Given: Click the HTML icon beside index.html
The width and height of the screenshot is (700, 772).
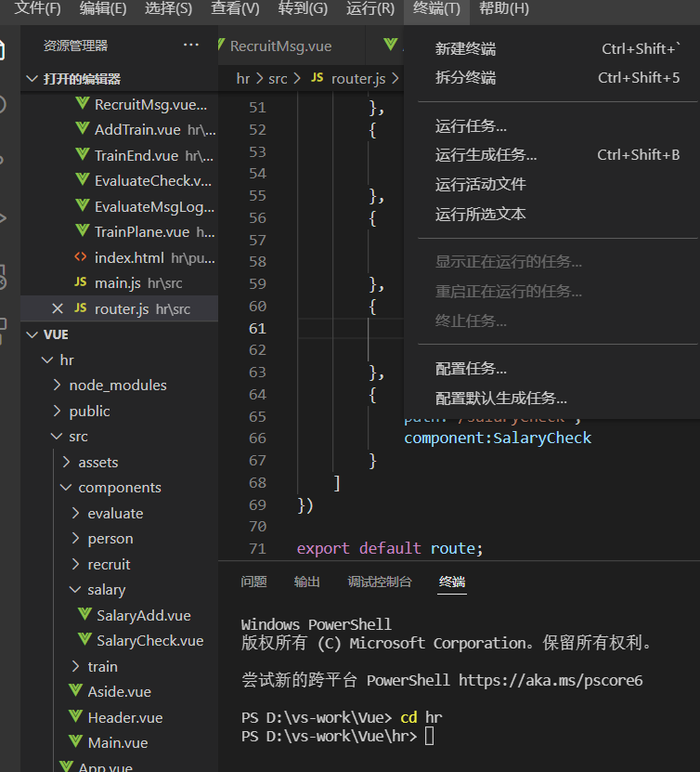Looking at the screenshot, I should pyautogui.click(x=81, y=256).
